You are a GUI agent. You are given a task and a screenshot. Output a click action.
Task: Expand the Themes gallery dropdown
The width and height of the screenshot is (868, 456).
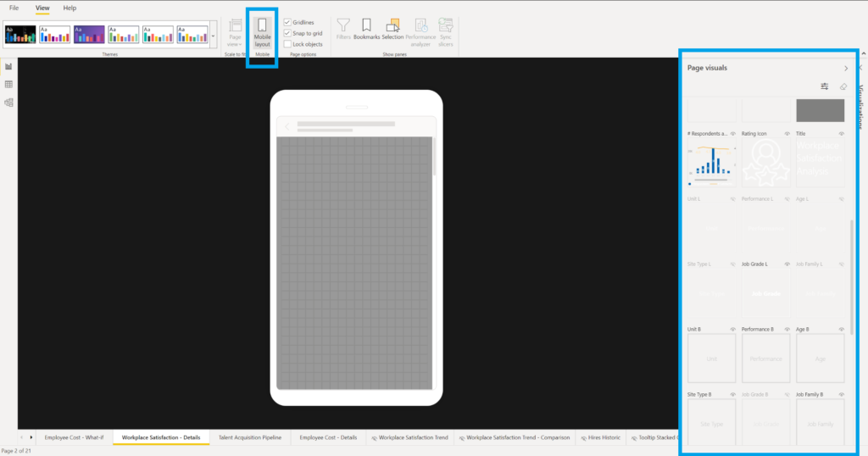[x=213, y=36]
